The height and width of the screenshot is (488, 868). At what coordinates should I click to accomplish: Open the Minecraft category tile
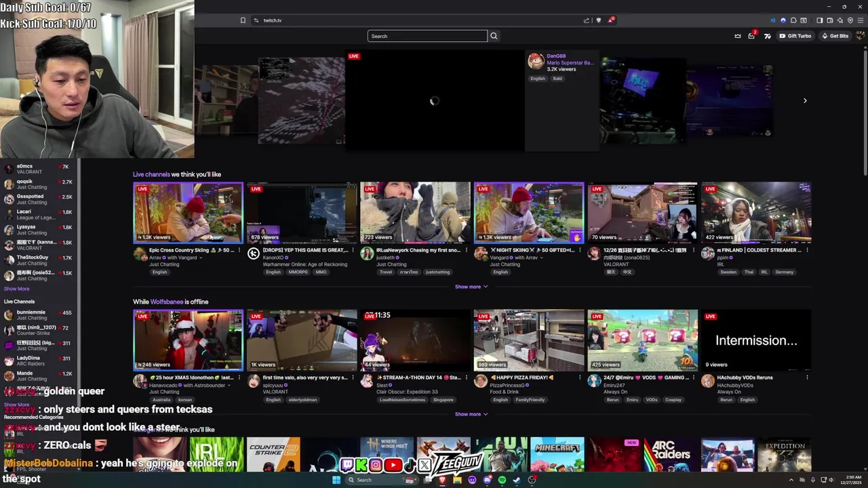pos(557,454)
